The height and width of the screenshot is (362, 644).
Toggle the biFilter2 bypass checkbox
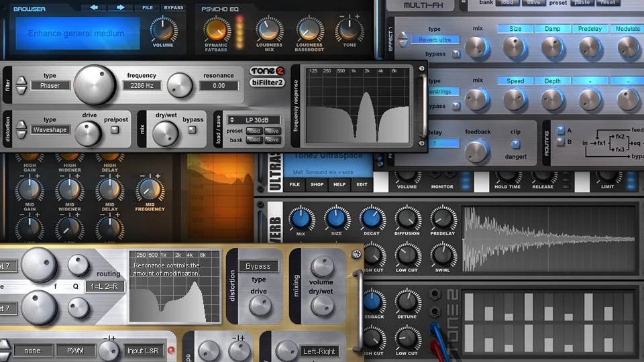192,129
